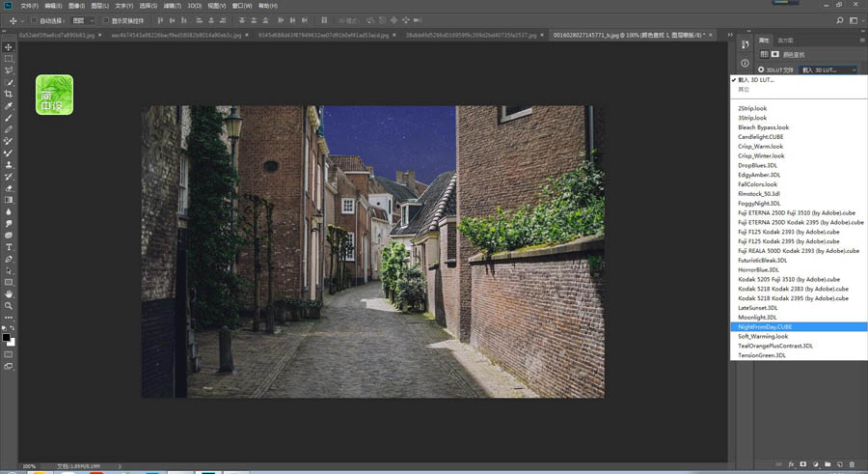Choose NightFromDay.CUBE from the LUT list
Viewport: 868px width, 474px height.
click(x=765, y=327)
